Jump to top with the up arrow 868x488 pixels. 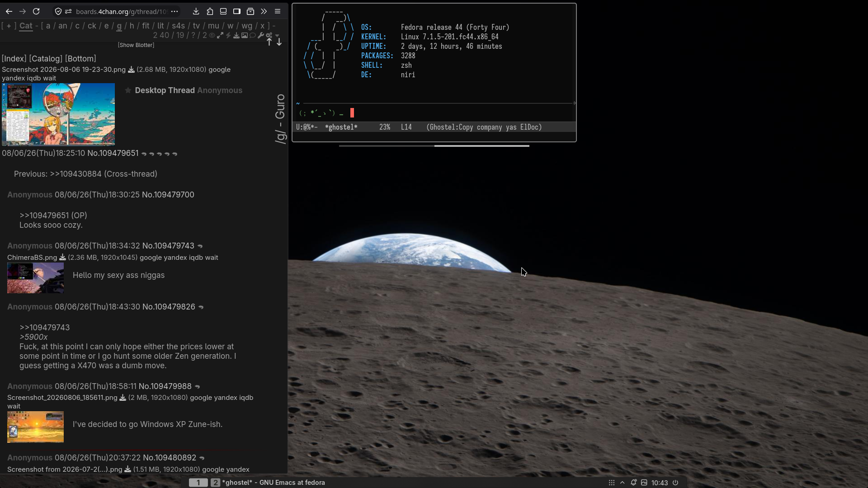[x=269, y=42]
